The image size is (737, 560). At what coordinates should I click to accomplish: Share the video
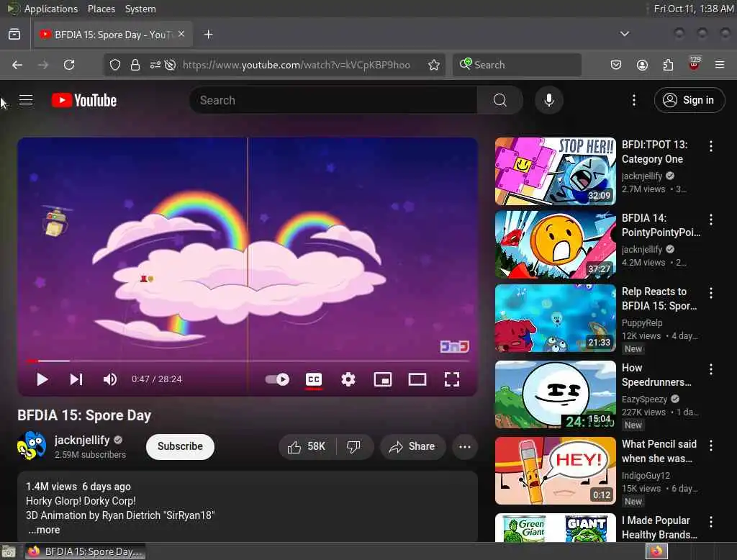point(412,447)
